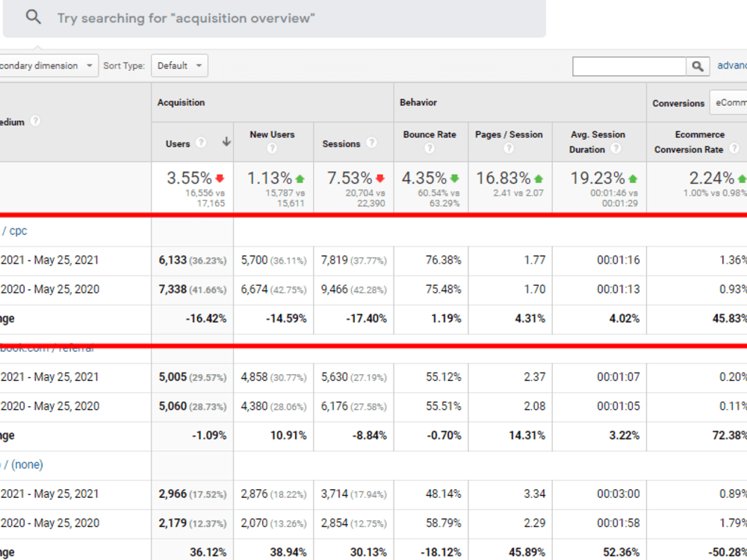The width and height of the screenshot is (747, 560).
Task: Click the table search magnifier button
Action: tap(698, 66)
